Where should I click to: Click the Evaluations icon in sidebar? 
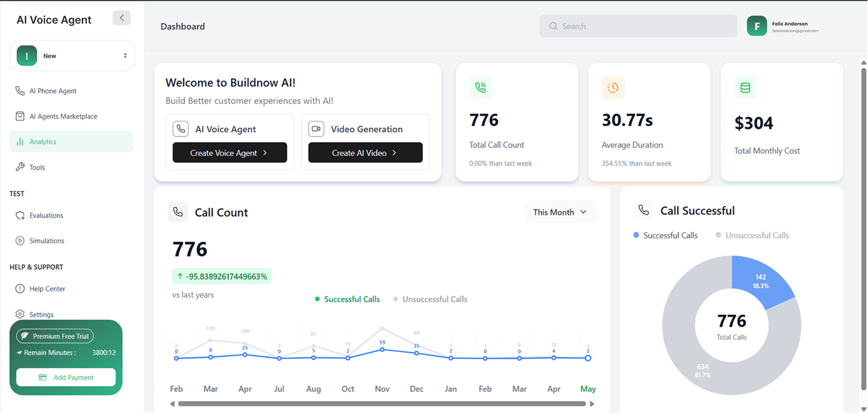[20, 216]
